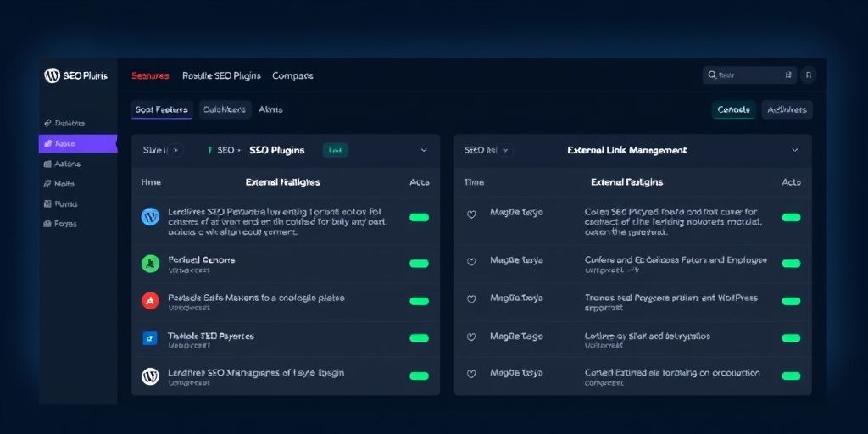Viewport: 868px width, 434px height.
Task: Toggle the switch in Cotted Extined row
Action: [791, 376]
